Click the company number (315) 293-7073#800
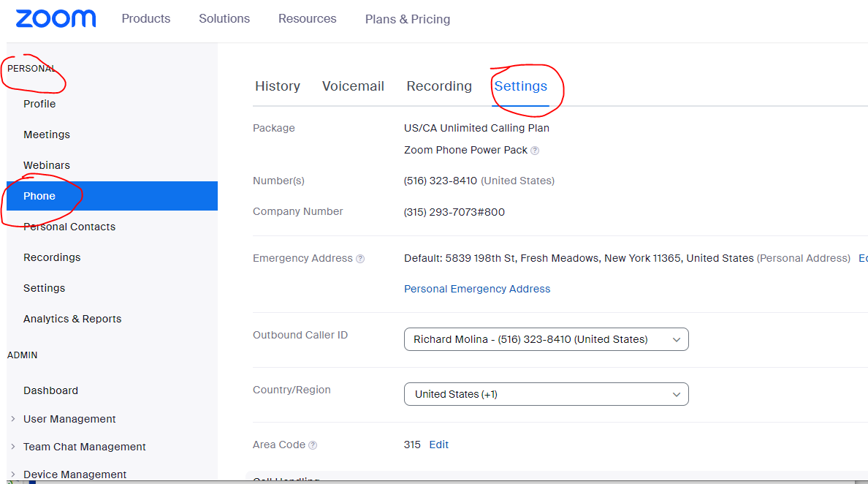Viewport: 868px width, 484px height. (454, 212)
